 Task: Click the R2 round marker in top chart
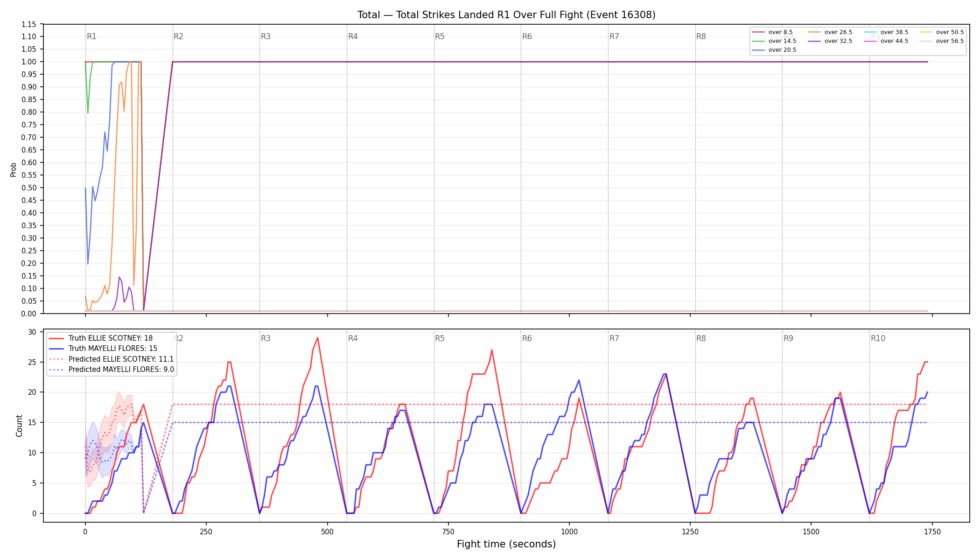coord(178,36)
